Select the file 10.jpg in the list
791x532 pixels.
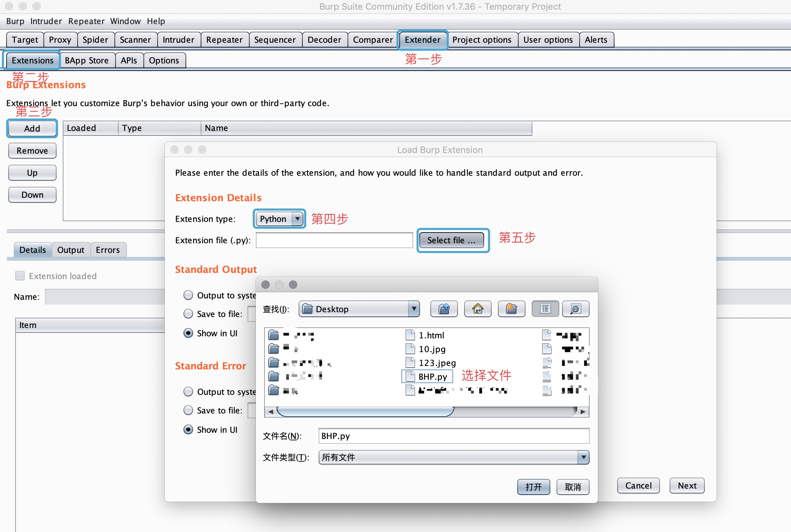coord(426,349)
